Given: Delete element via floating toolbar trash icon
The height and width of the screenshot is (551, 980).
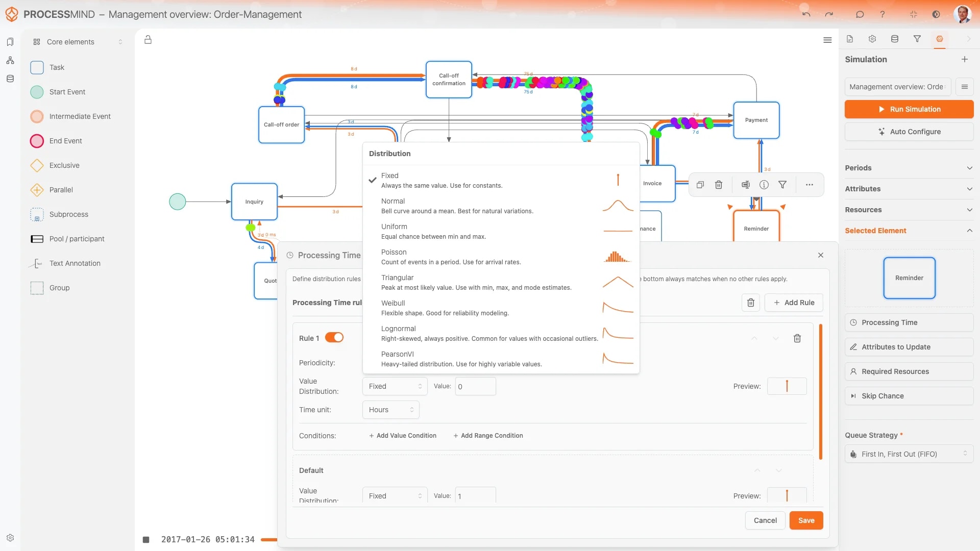Looking at the screenshot, I should point(718,185).
